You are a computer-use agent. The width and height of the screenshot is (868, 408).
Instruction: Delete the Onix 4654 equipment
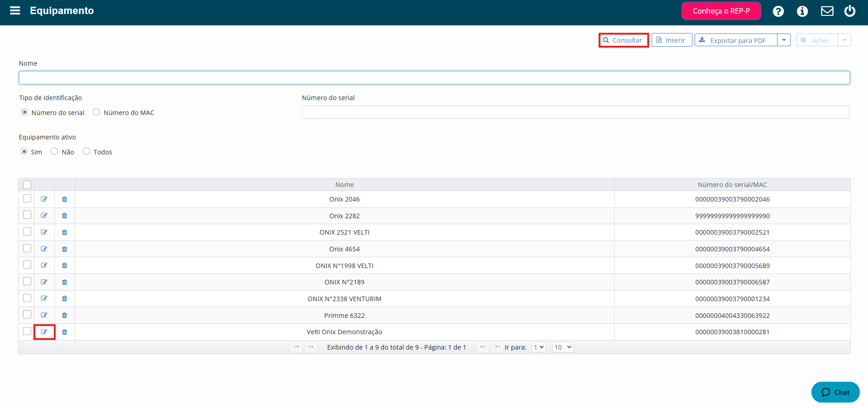[65, 249]
